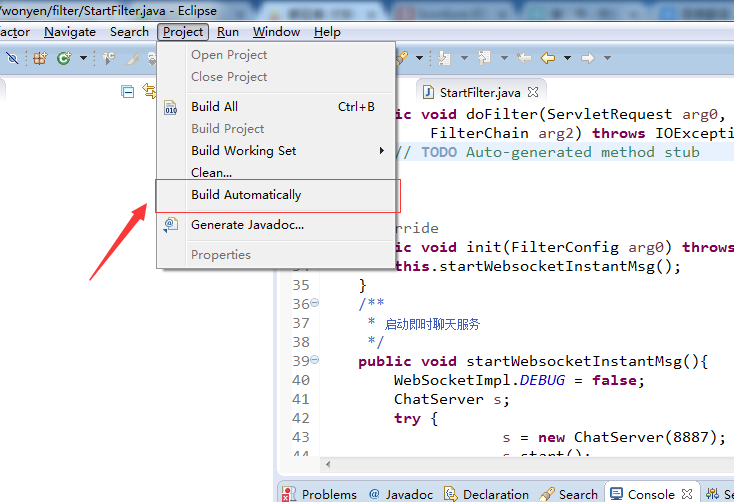Choose Generate Javadoc... menu entry

247,225
